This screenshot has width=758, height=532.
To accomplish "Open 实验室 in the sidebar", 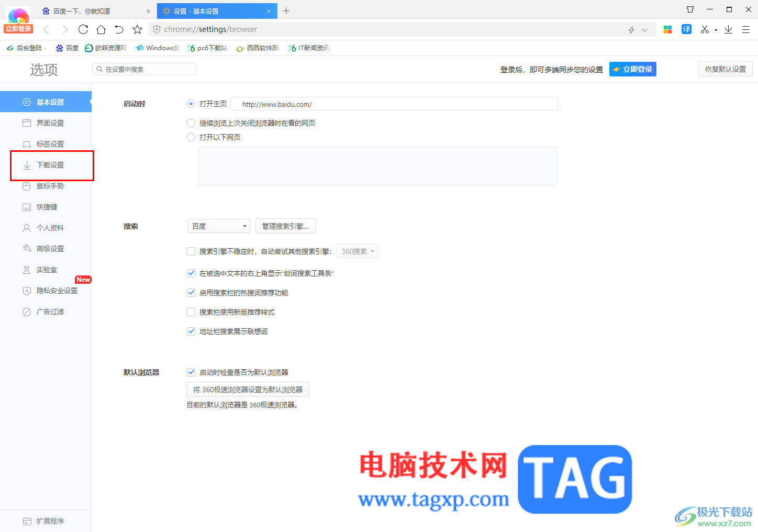I will [46, 270].
